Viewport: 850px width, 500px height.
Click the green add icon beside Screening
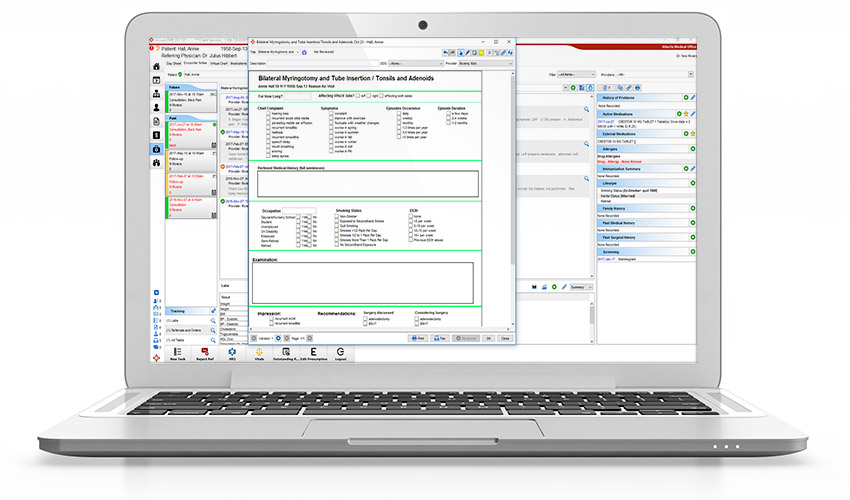coord(693,252)
